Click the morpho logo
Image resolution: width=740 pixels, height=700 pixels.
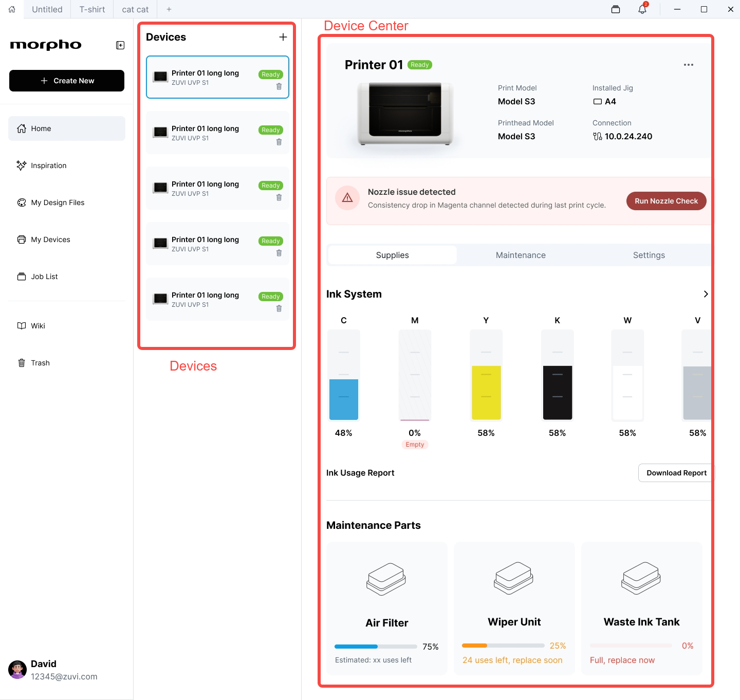pyautogui.click(x=46, y=45)
